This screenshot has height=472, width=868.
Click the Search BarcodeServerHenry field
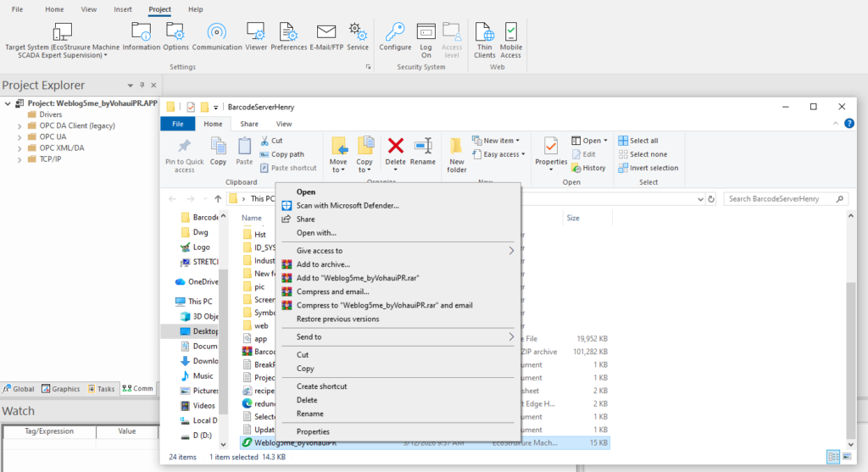[x=780, y=198]
